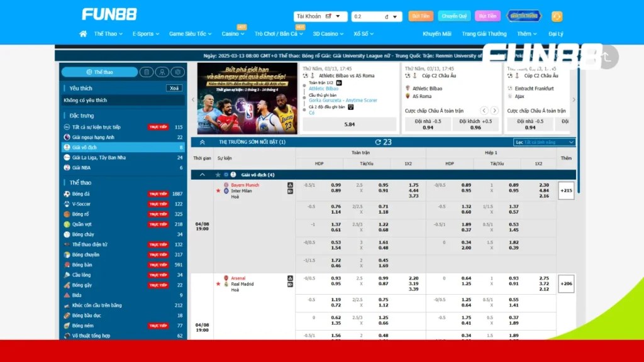Click the FUN88 logo in header
This screenshot has width=644, height=362.
point(109,14)
